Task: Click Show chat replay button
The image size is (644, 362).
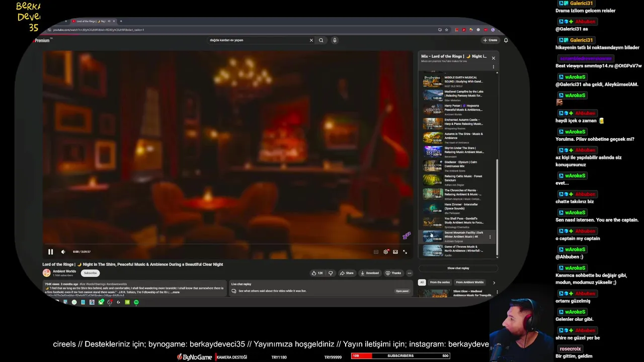Action: point(458,268)
